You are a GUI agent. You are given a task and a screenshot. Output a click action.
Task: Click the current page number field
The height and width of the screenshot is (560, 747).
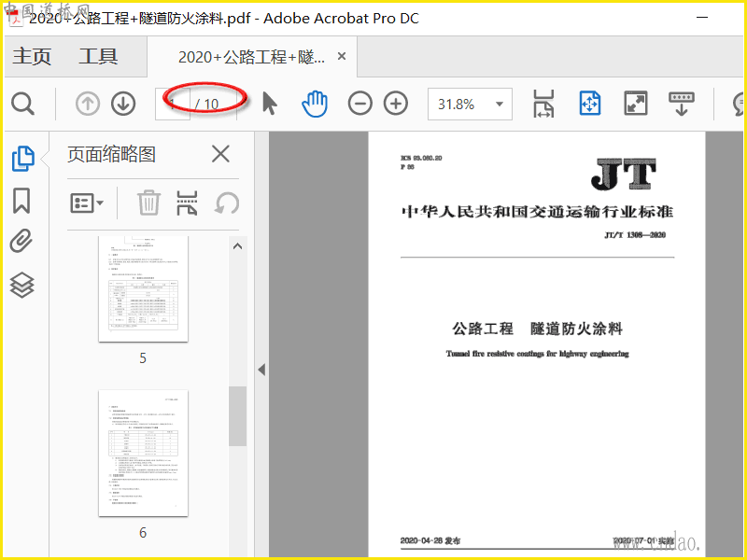point(173,104)
